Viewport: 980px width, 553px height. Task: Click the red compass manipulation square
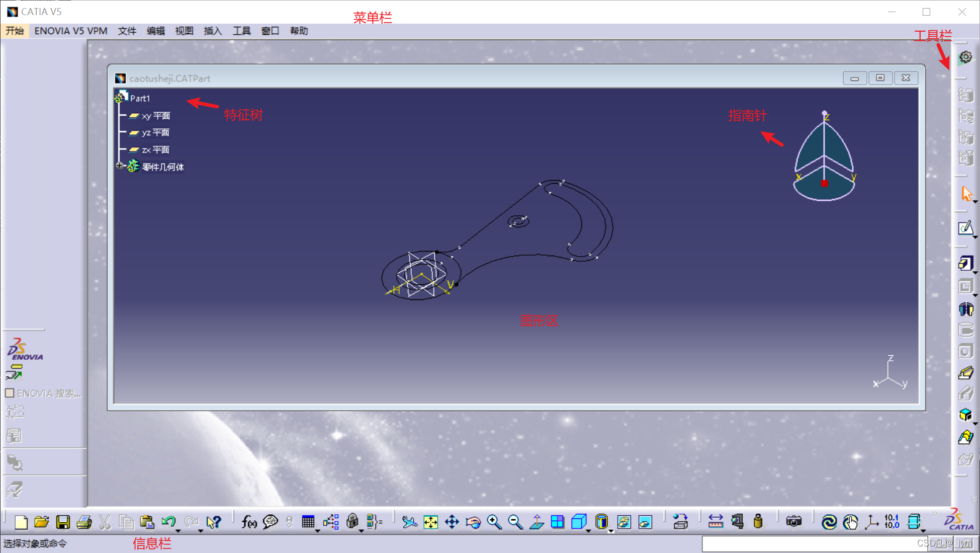coord(824,184)
